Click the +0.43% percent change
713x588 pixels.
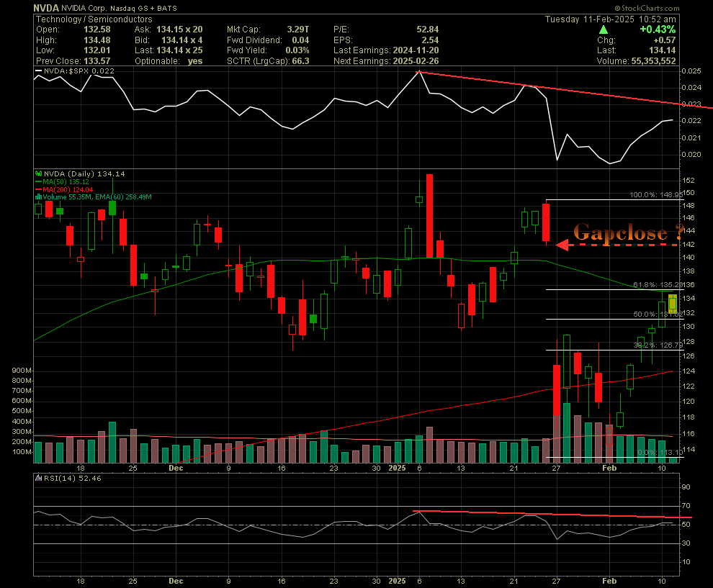658,30
